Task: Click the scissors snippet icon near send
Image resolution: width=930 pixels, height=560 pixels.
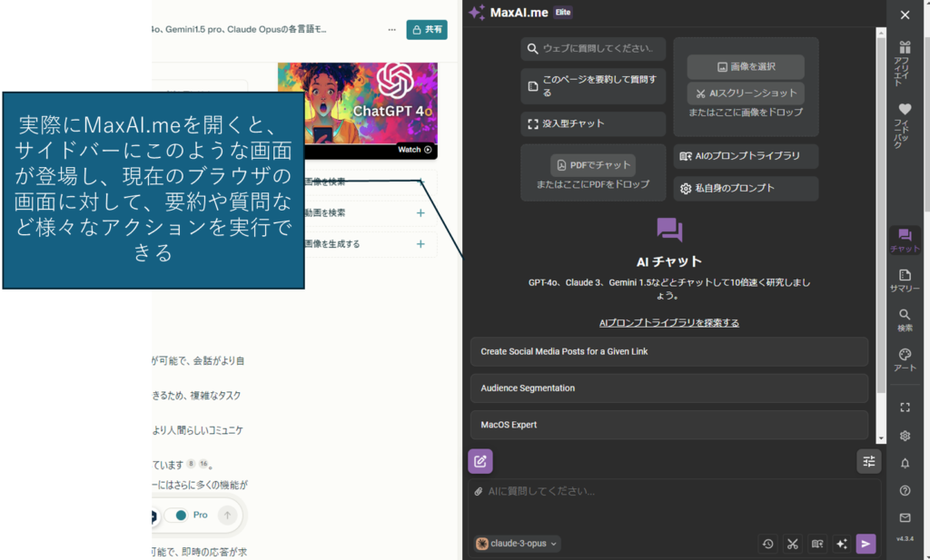Action: 792,543
